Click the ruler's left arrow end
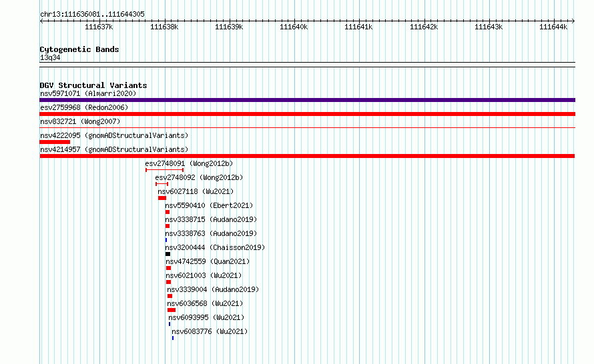The height and width of the screenshot is (364, 594). click(41, 21)
